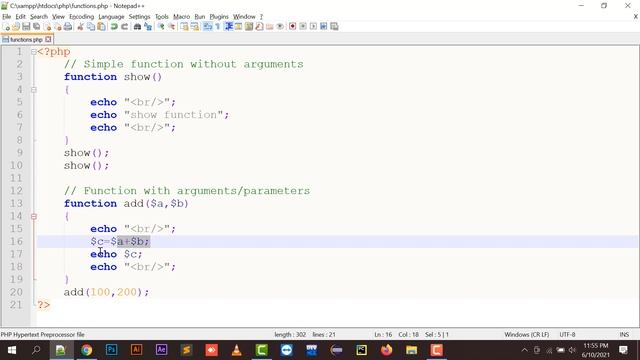Collapse the add() function fold on line 14
Screen dimensions: 640x360
point(33,216)
